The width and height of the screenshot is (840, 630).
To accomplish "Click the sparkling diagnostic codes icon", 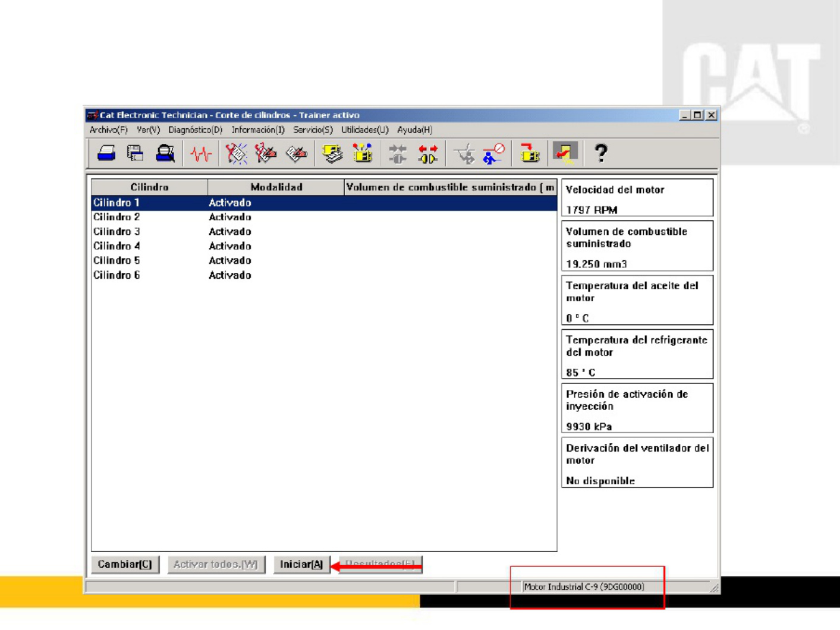I will pos(236,153).
